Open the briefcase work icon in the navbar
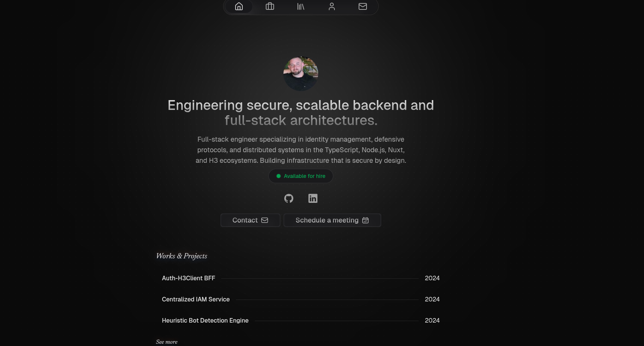Screen dimensions: 644x346 coord(270,6)
